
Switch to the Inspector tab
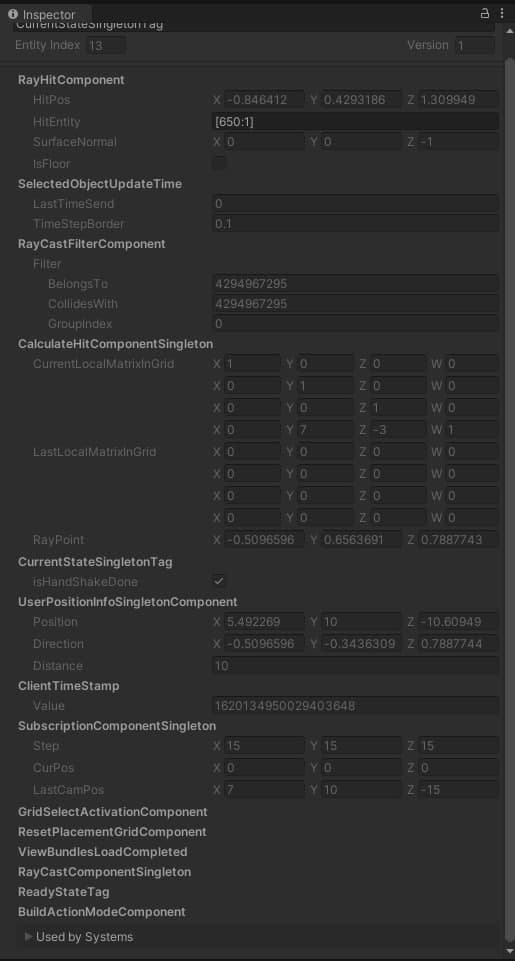[x=48, y=15]
